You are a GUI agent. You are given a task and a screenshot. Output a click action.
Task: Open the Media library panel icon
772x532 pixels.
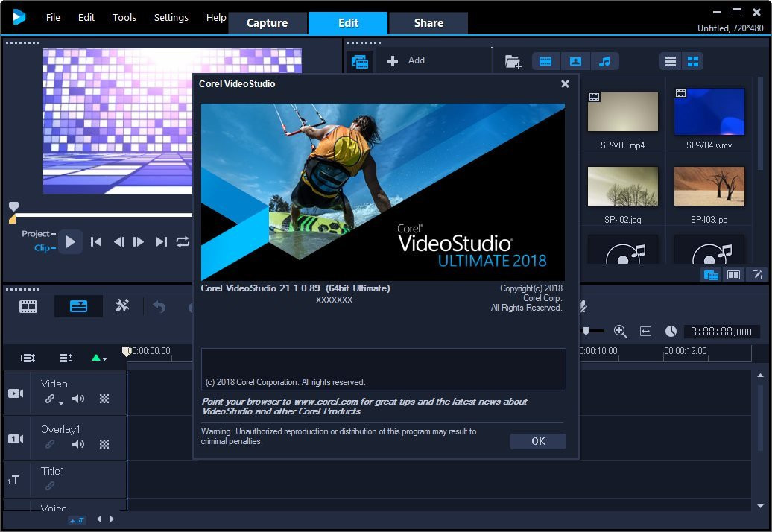(360, 62)
